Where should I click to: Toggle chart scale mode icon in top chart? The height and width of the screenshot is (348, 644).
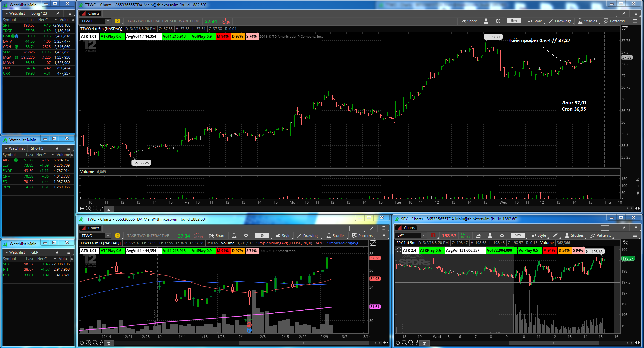625,29
